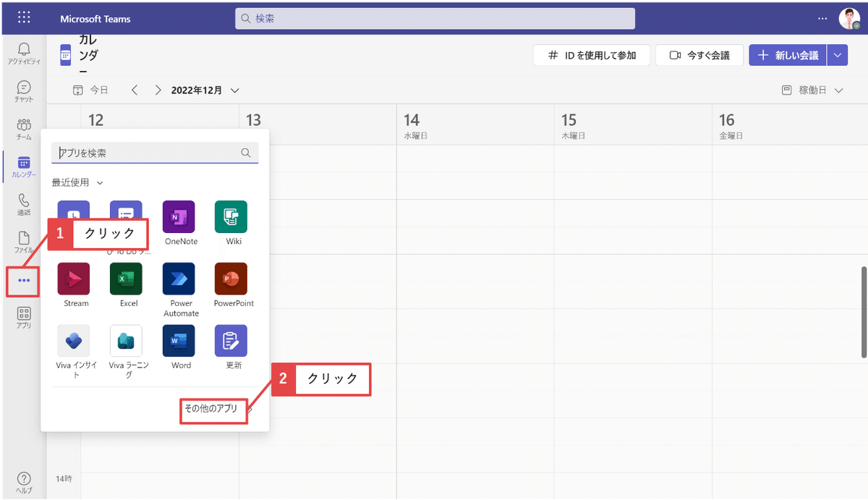Open チーム in the sidebar

pos(24,129)
